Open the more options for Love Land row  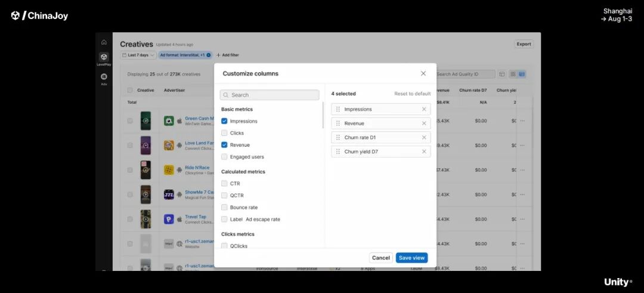[x=522, y=146]
